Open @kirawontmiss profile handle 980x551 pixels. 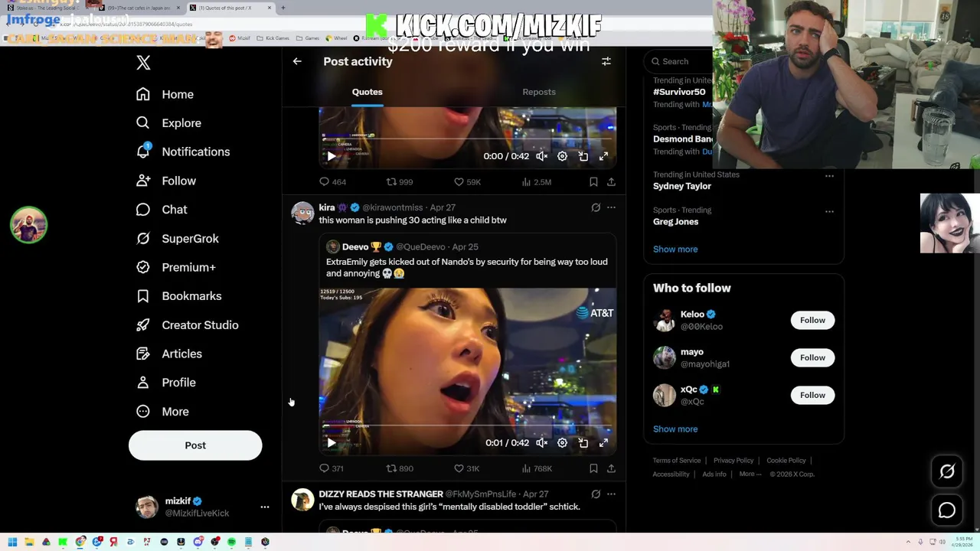(x=393, y=207)
